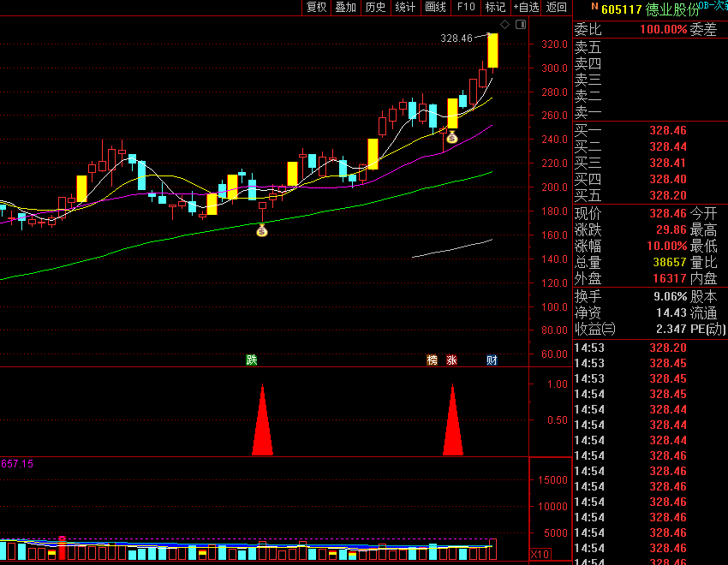The width and height of the screenshot is (728, 565).
Task: Click the 委差 label
Action: [703, 29]
